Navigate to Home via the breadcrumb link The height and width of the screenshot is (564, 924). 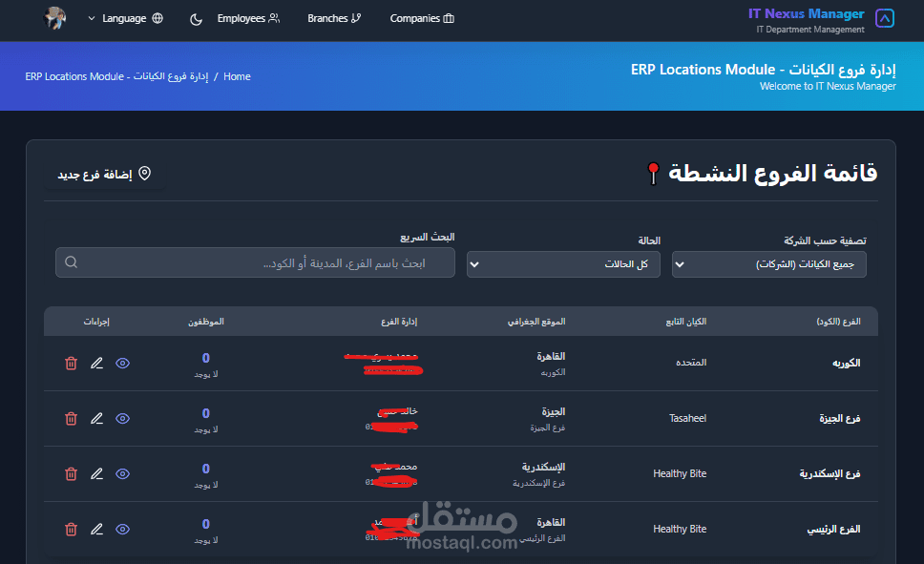point(236,76)
